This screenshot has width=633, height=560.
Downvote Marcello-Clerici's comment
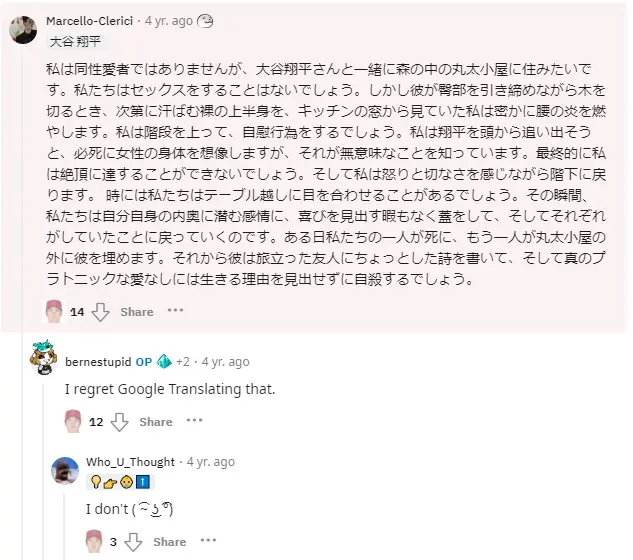click(x=100, y=312)
